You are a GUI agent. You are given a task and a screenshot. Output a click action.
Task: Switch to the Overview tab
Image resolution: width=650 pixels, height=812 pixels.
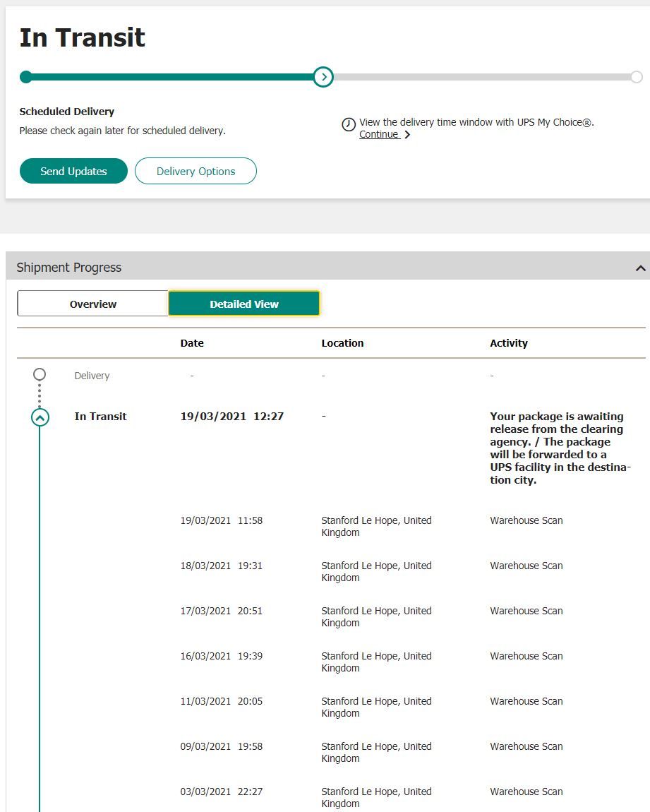click(x=92, y=304)
